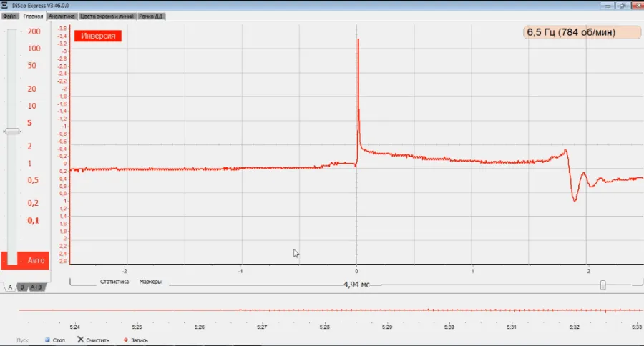Open the Маркеры panel
This screenshot has height=346, width=644.
point(150,282)
